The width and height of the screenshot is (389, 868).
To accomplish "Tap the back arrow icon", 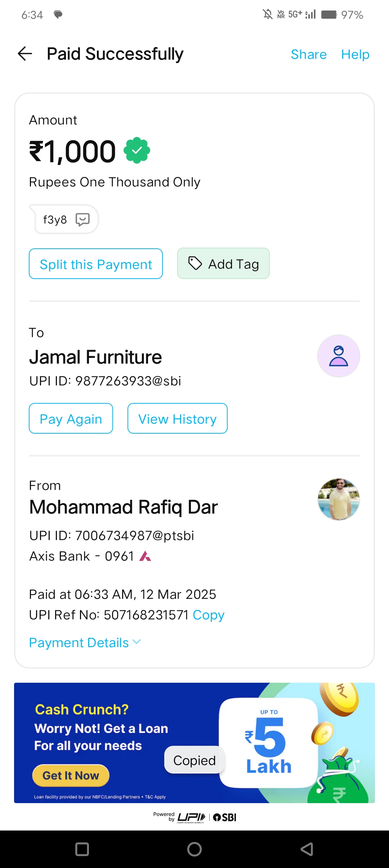I will pos(25,54).
